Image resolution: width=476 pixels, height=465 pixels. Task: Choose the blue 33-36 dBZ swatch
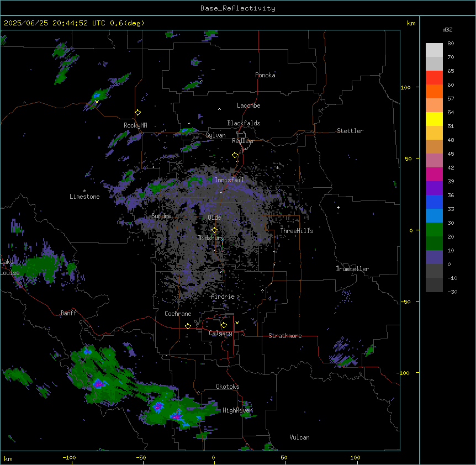click(x=434, y=202)
